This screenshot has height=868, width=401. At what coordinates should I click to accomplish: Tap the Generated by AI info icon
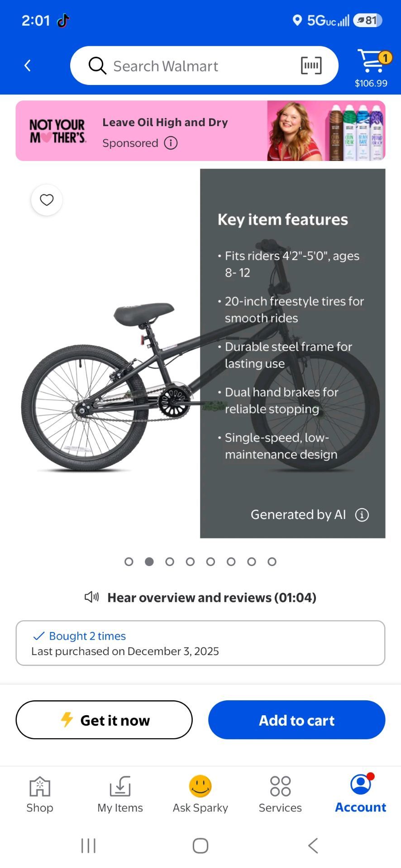click(362, 514)
